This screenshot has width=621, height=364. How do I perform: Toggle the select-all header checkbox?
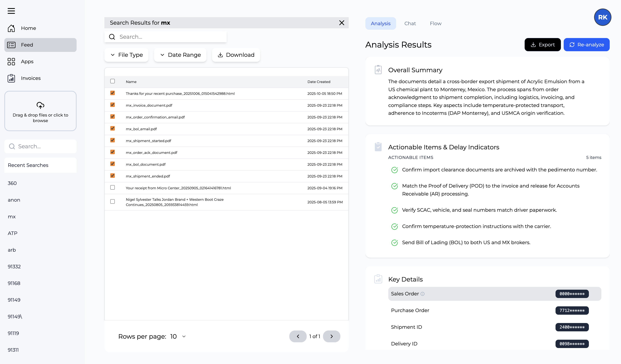point(113,81)
